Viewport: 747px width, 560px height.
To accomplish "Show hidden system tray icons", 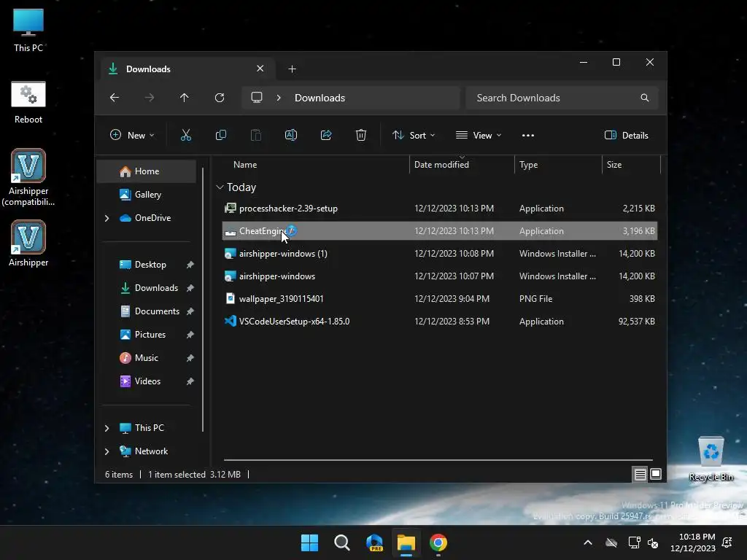I will click(x=588, y=542).
